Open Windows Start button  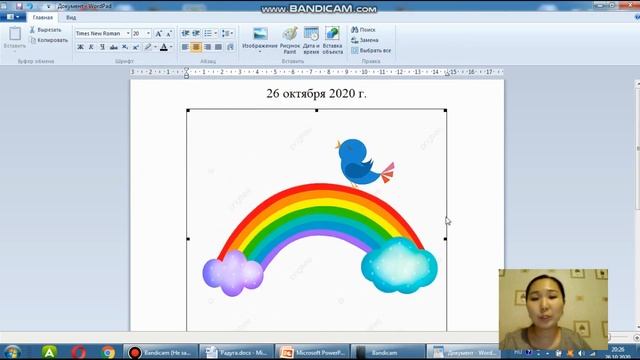(x=12, y=352)
